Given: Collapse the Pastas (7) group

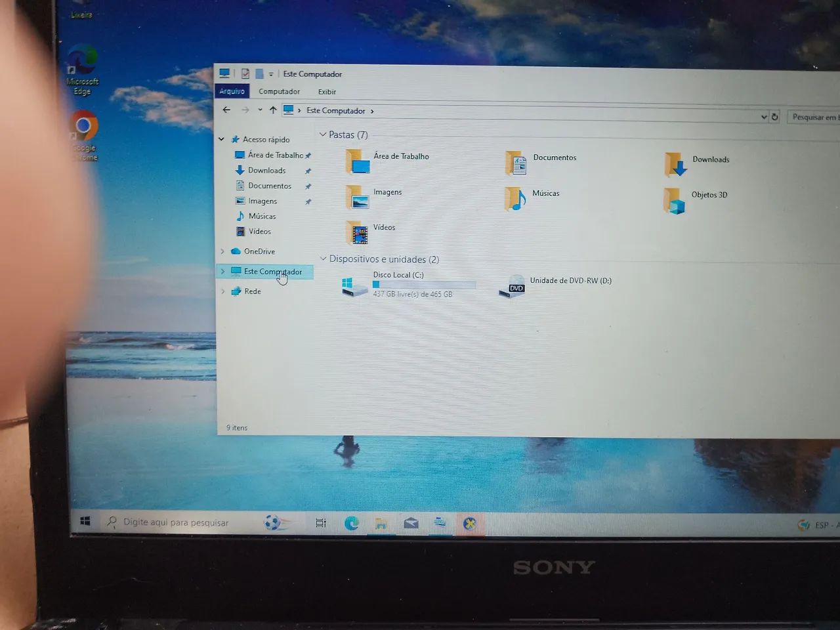Looking at the screenshot, I should point(323,134).
